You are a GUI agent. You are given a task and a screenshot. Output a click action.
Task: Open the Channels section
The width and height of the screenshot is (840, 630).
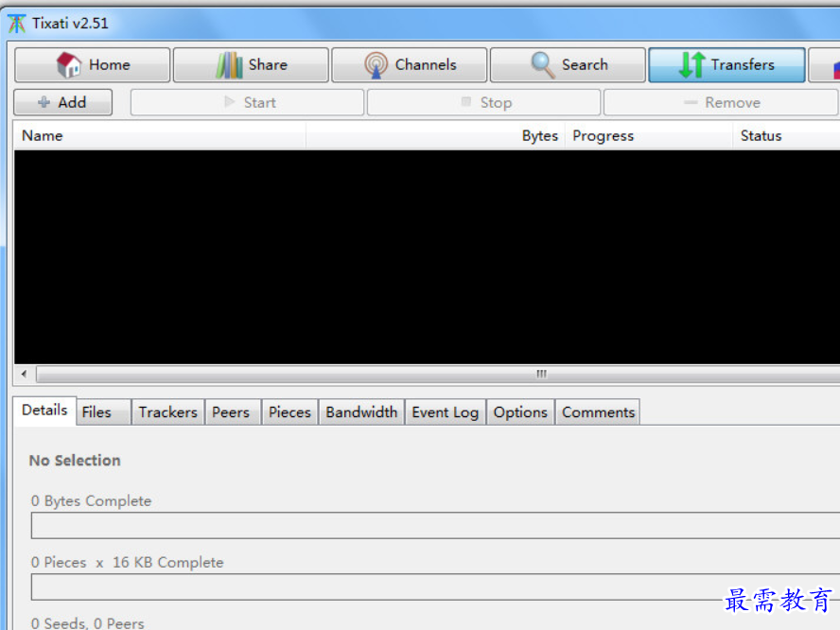(410, 65)
